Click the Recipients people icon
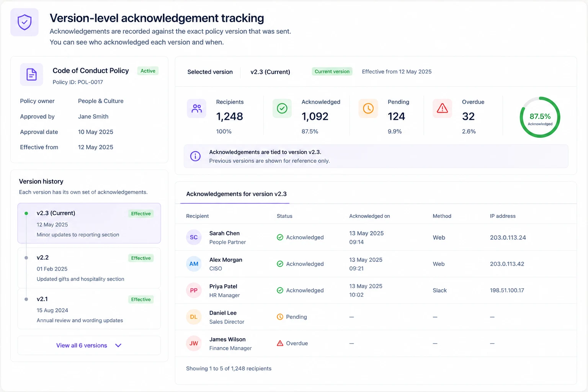The width and height of the screenshot is (588, 392). point(197,108)
